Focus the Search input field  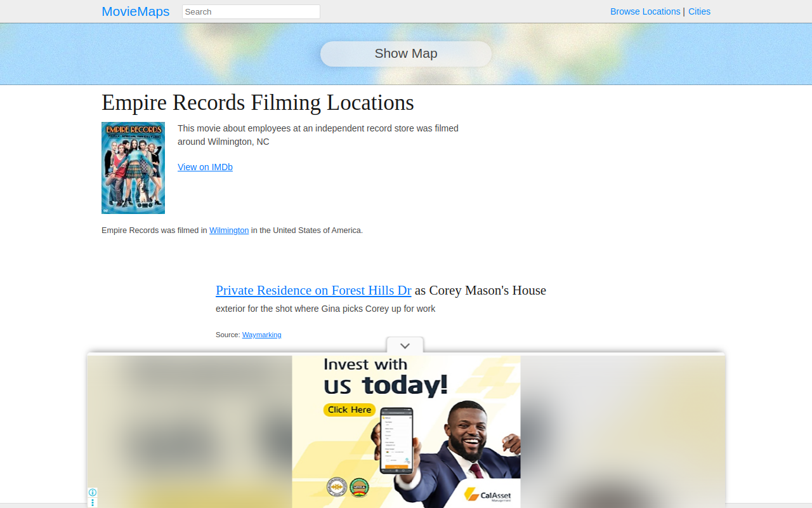pyautogui.click(x=251, y=11)
